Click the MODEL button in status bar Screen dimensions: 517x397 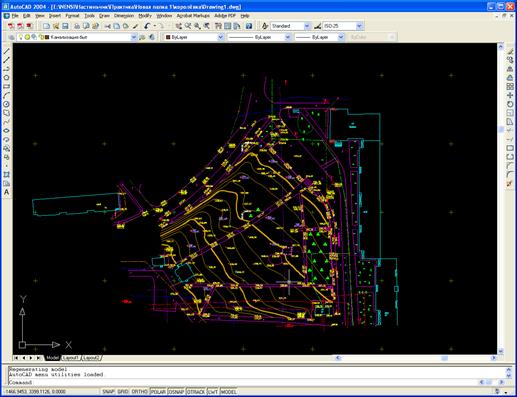(229, 392)
